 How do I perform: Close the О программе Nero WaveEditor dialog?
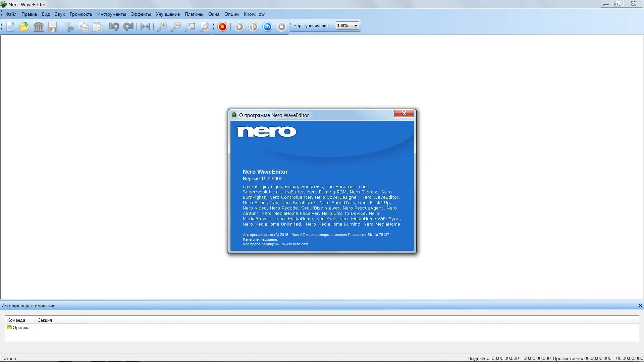[x=404, y=114]
